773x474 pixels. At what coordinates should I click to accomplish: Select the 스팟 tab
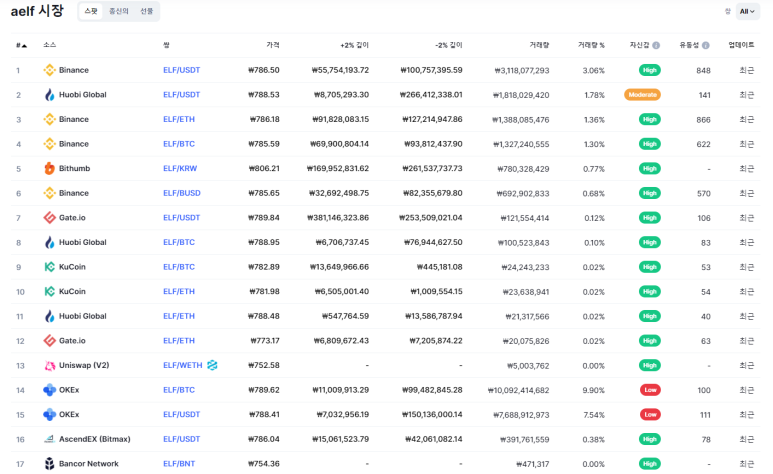pos(91,11)
